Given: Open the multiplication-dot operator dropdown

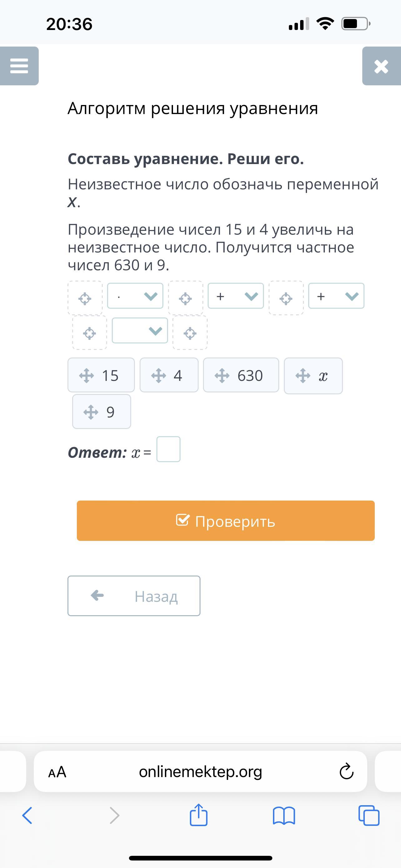Looking at the screenshot, I should pos(135,296).
